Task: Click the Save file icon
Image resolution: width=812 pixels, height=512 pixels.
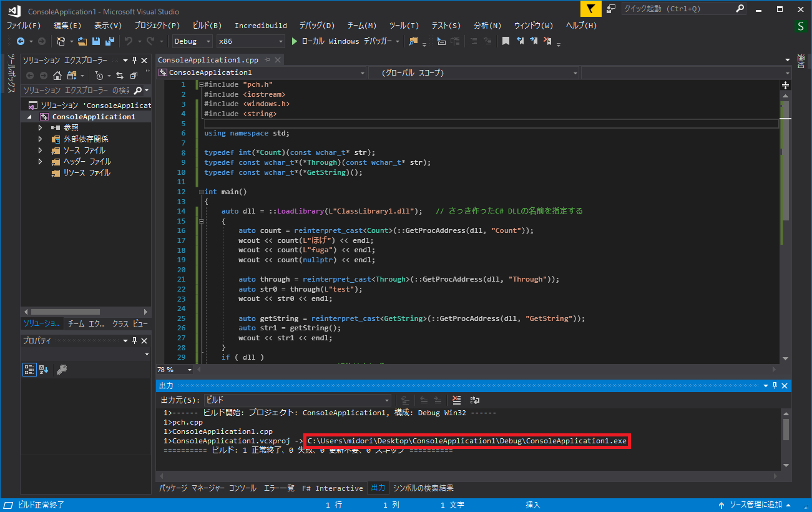Action: pyautogui.click(x=96, y=41)
